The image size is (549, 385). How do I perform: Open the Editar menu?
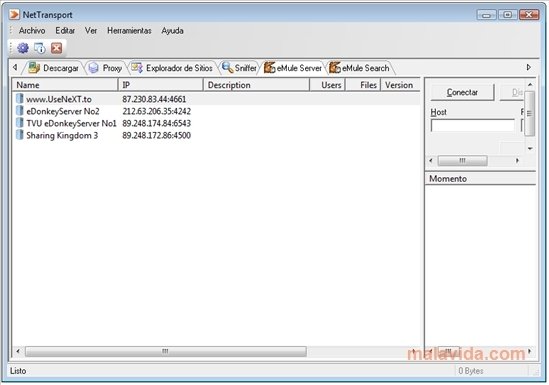point(65,31)
